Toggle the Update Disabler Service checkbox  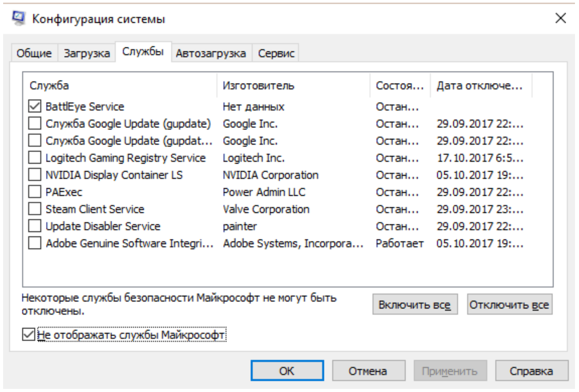(x=34, y=226)
